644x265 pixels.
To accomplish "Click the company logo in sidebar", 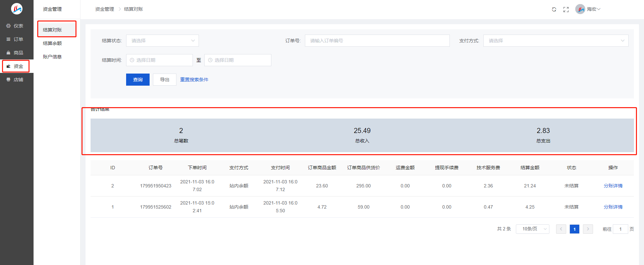I will [x=16, y=9].
